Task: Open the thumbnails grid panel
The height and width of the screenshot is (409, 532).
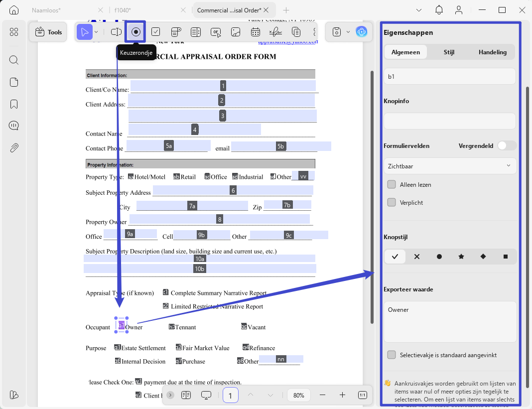Action: (x=14, y=32)
